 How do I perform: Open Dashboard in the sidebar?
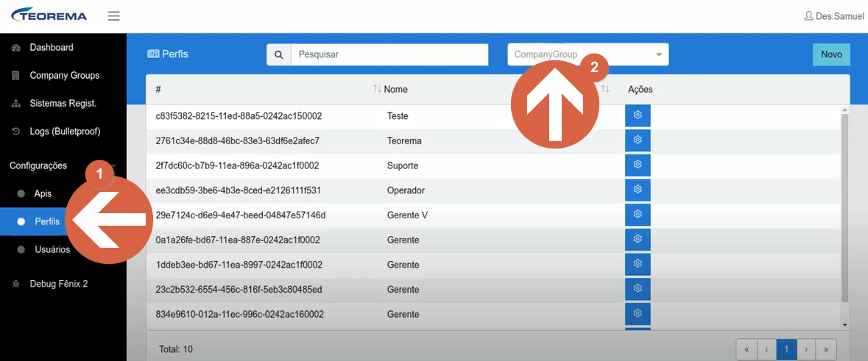51,48
